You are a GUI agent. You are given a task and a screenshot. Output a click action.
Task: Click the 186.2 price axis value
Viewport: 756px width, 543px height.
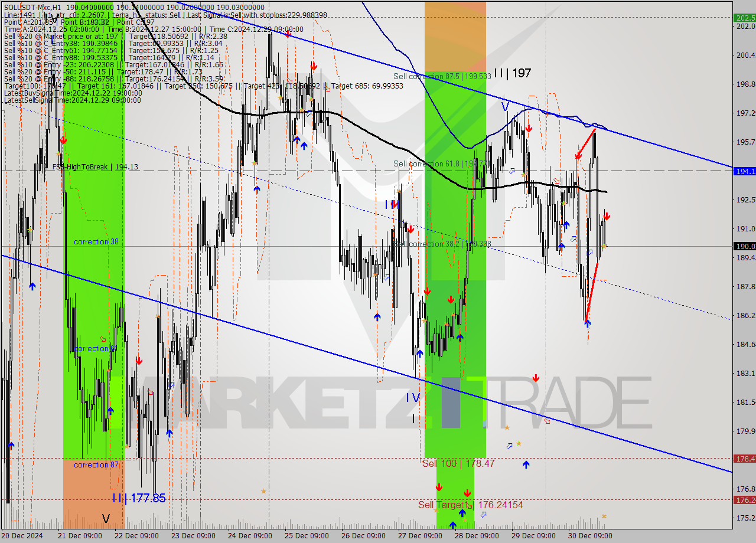click(x=745, y=315)
